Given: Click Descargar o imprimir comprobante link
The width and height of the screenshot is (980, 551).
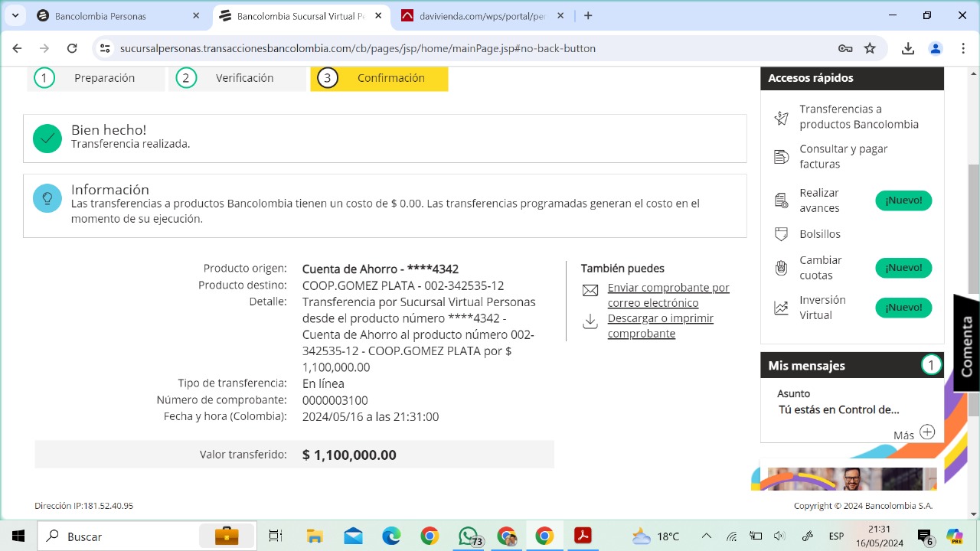Looking at the screenshot, I should tap(660, 326).
